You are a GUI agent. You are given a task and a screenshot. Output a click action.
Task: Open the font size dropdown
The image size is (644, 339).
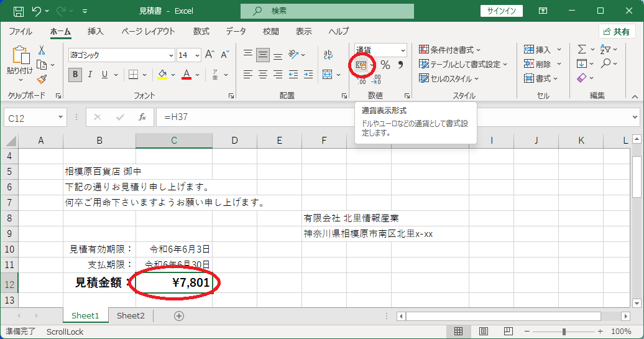(x=198, y=55)
